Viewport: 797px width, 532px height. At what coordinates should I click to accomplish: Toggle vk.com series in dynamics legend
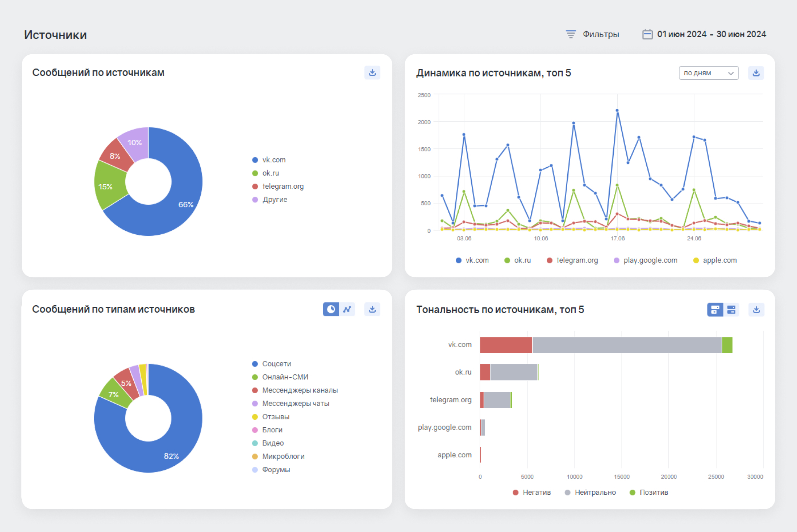(472, 260)
